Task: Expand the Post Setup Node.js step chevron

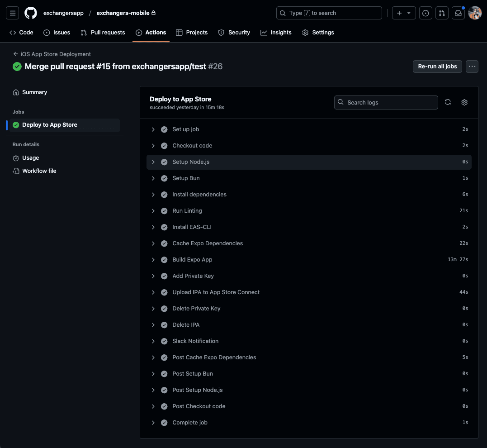Action: coord(153,390)
